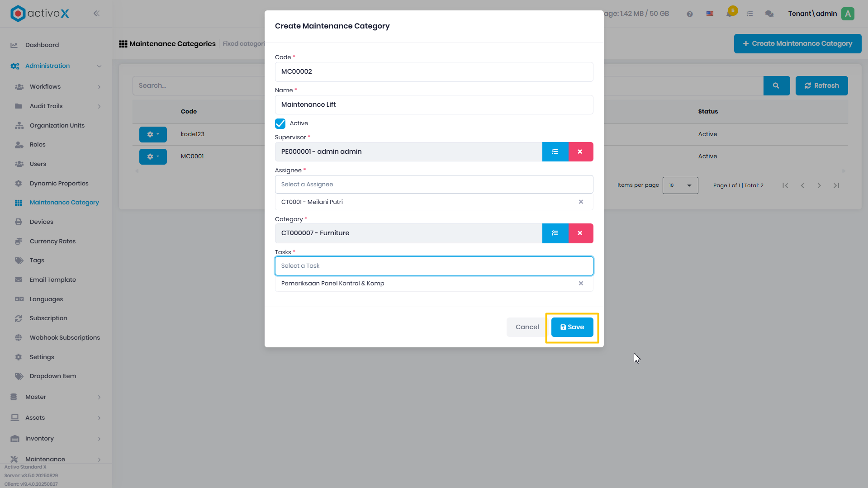Open the Users page

point(38,164)
